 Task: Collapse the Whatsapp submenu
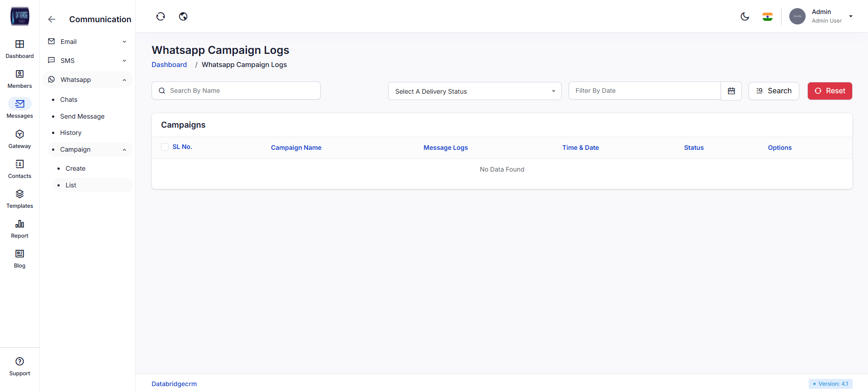(88, 80)
